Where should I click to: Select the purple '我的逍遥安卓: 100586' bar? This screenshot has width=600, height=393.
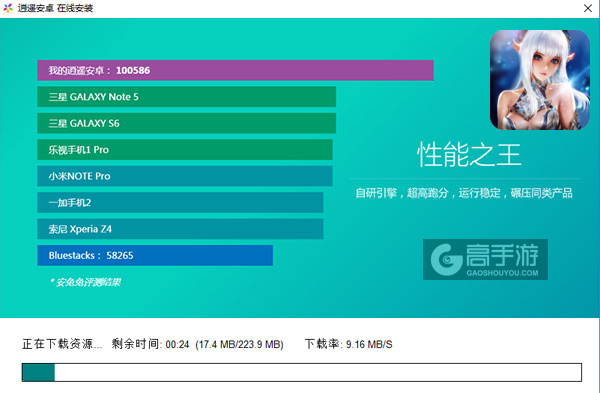pyautogui.click(x=235, y=70)
